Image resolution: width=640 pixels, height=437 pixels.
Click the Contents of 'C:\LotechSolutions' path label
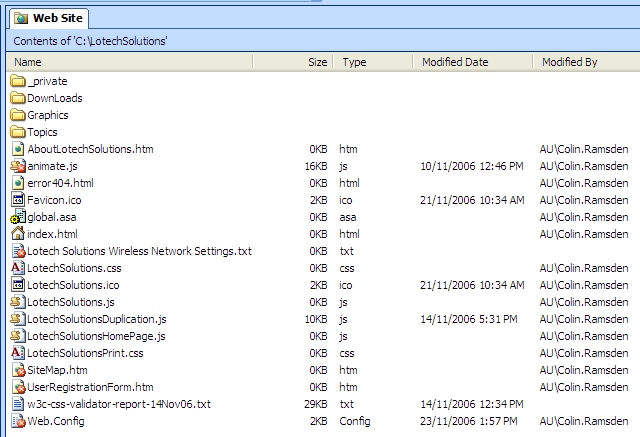coord(90,41)
